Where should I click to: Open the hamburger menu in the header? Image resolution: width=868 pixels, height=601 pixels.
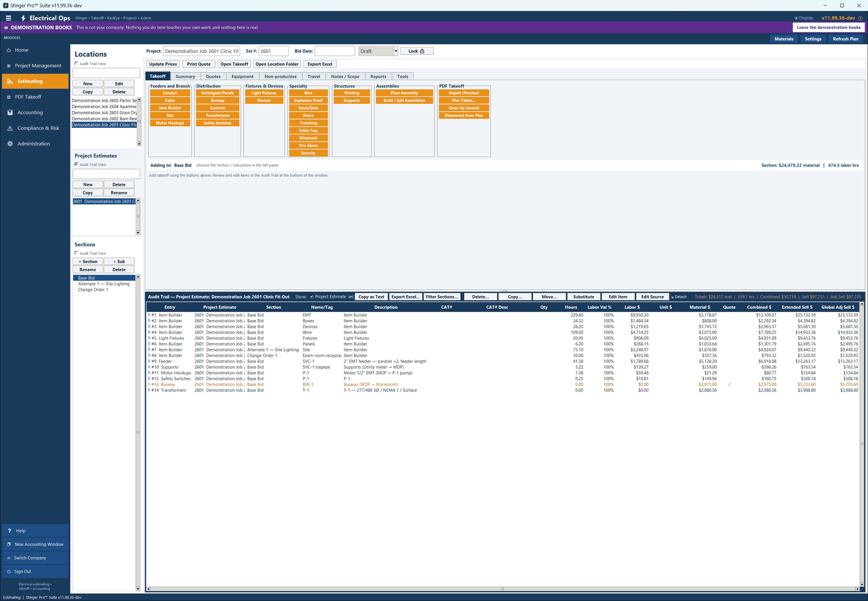click(8, 18)
